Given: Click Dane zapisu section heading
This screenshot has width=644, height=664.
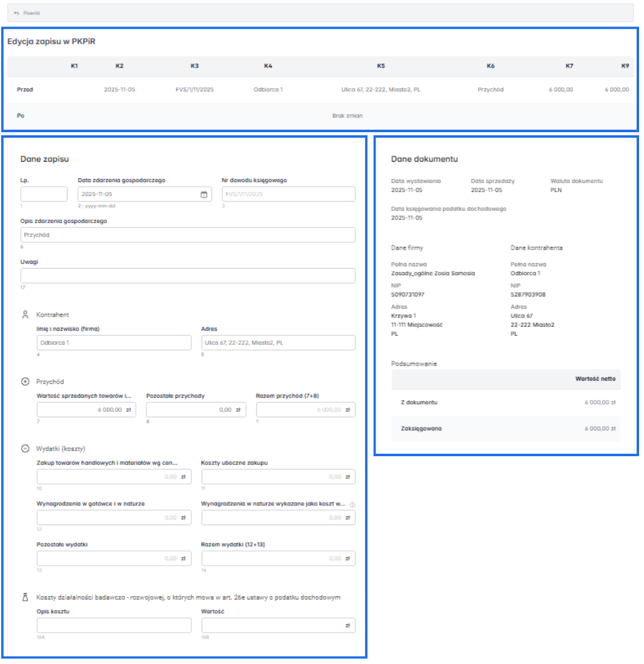Looking at the screenshot, I should pos(44,159).
